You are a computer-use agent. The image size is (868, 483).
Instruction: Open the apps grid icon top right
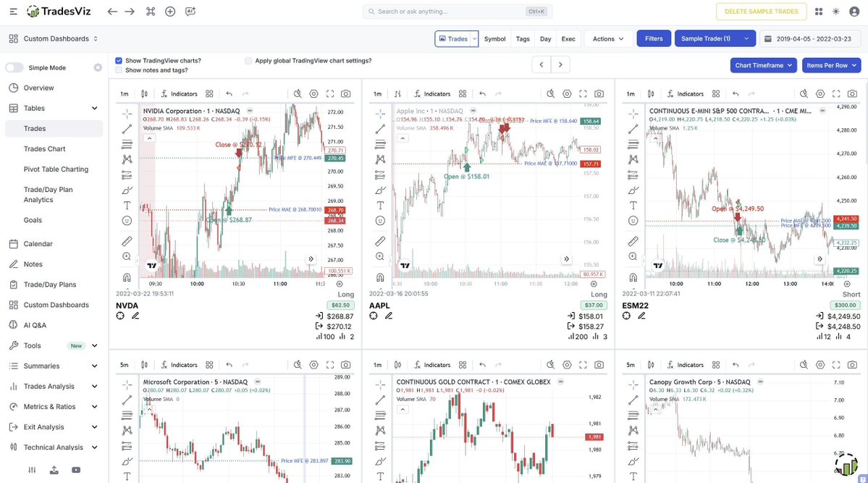point(819,11)
